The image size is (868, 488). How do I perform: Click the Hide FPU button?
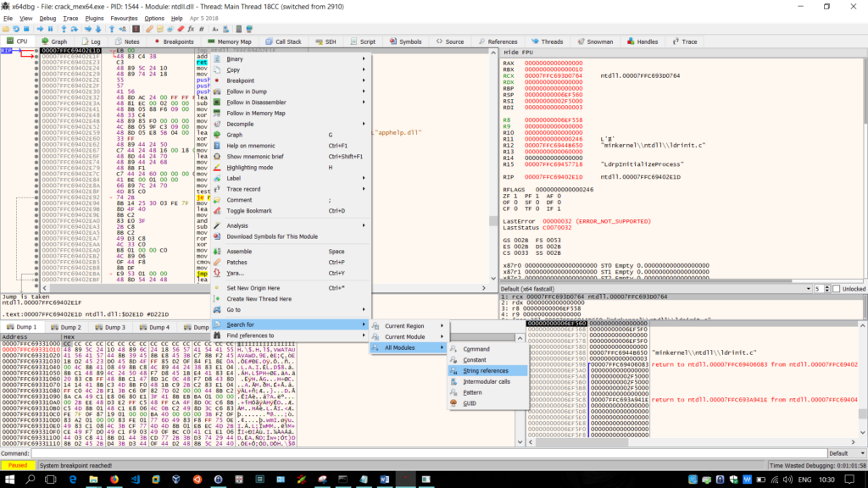518,53
